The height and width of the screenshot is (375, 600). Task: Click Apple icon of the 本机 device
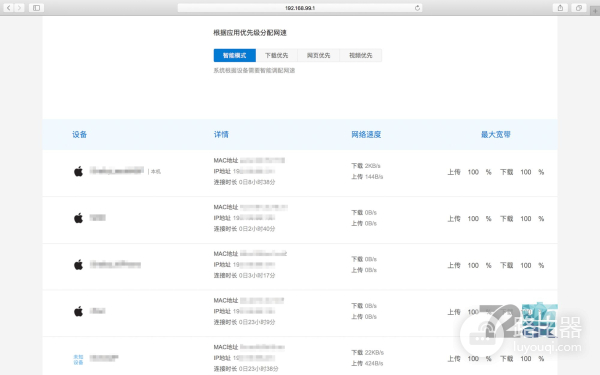(x=78, y=171)
